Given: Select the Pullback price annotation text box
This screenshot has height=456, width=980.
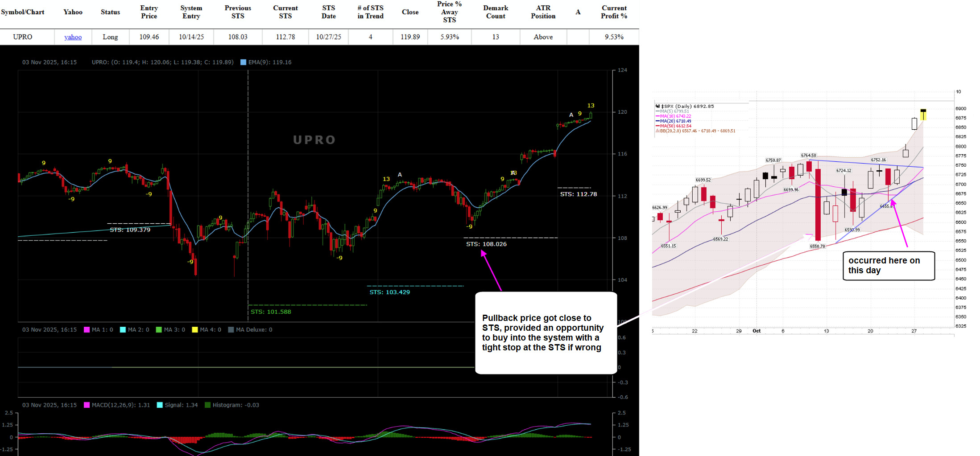Looking at the screenshot, I should pyautogui.click(x=546, y=333).
